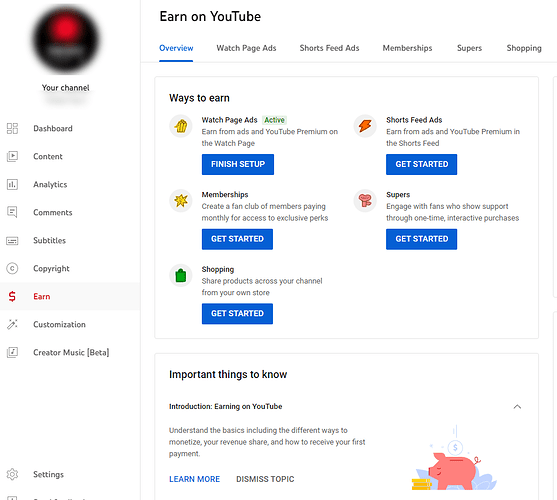The image size is (557, 500).
Task: Switch to the Overview tab
Action: pyautogui.click(x=176, y=48)
